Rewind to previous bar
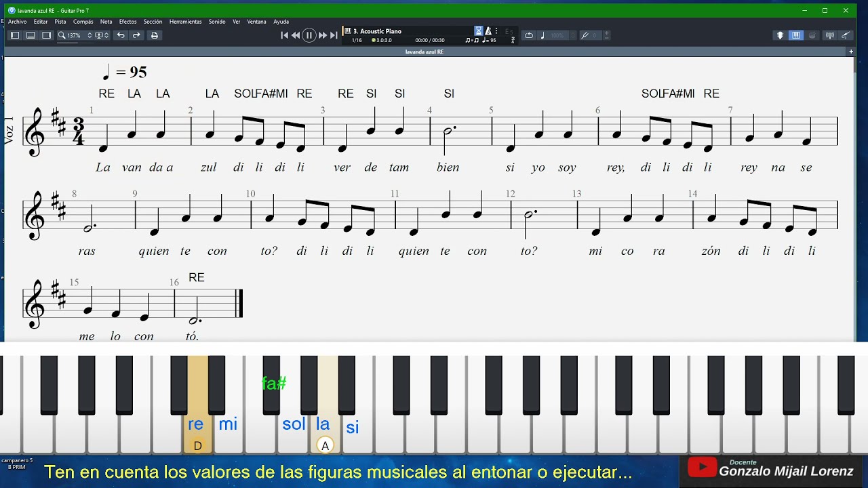This screenshot has height=488, width=868. click(296, 35)
